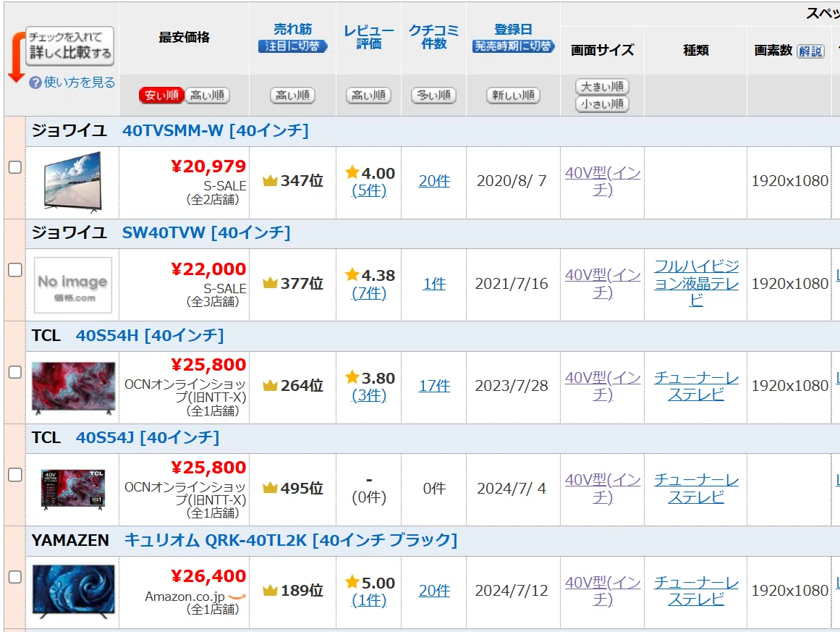This screenshot has height=632, width=840.
Task: Click the star icon next to 5.00 rating
Action: (x=352, y=581)
